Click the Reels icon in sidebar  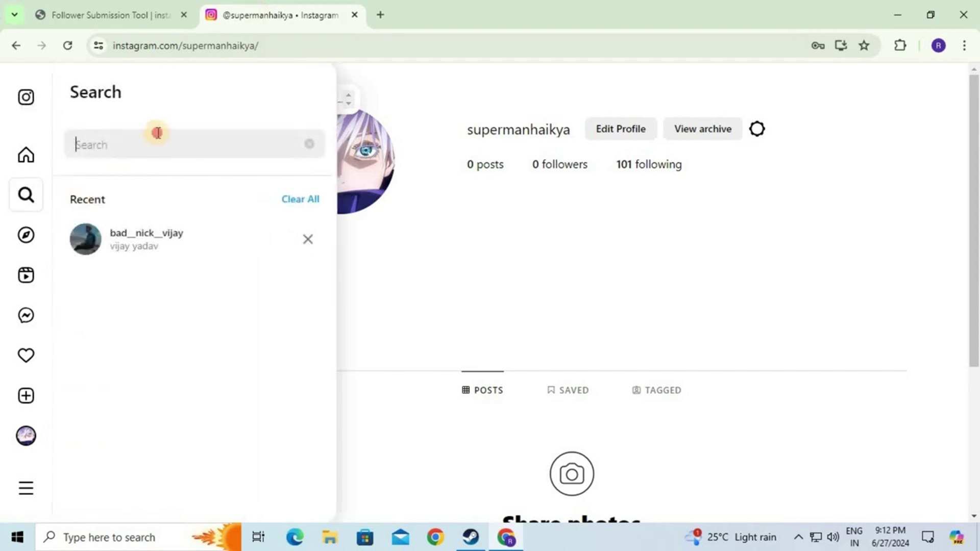click(x=26, y=274)
